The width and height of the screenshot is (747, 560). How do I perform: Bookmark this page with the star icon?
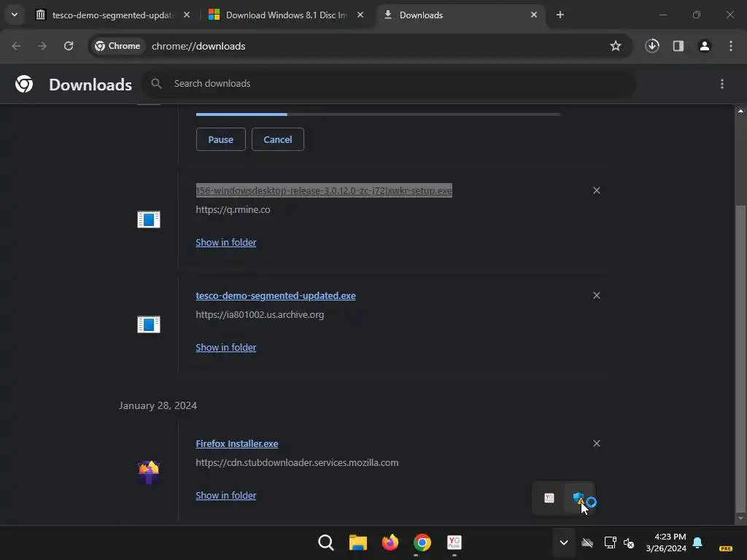(x=616, y=46)
